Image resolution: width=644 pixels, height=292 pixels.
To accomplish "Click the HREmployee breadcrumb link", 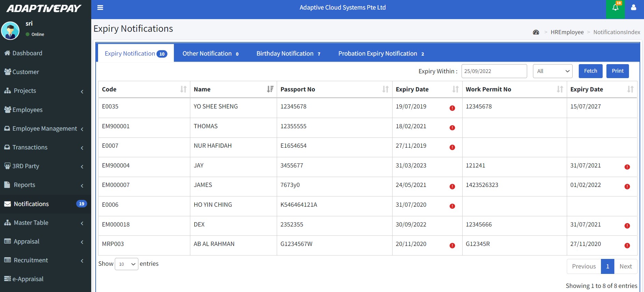I will 567,32.
